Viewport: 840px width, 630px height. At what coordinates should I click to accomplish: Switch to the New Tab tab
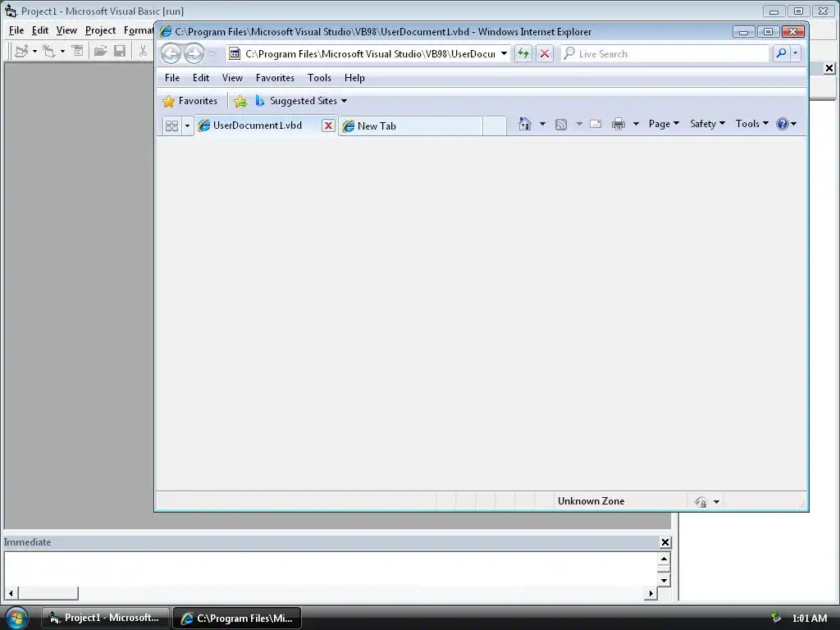click(x=410, y=126)
